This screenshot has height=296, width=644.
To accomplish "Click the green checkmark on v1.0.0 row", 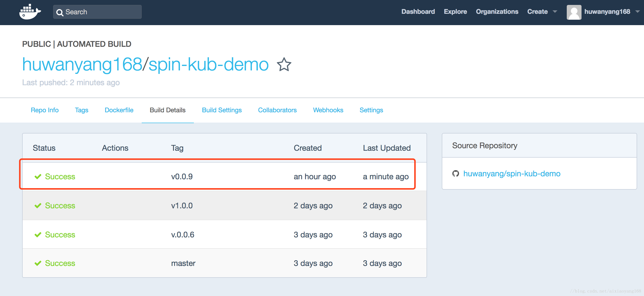I will (x=38, y=206).
